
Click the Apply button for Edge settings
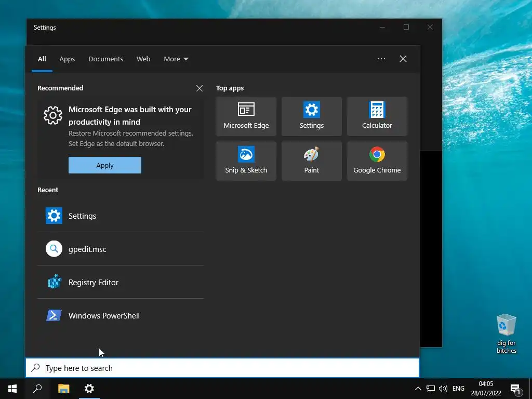pos(105,165)
